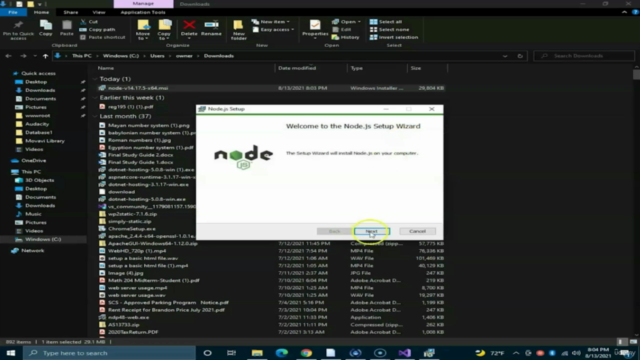
Task: Select OneDrive in the navigation pane
Action: [33, 161]
